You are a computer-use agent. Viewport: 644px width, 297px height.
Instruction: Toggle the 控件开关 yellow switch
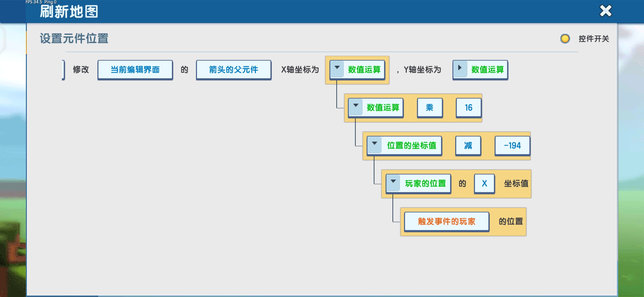point(565,39)
